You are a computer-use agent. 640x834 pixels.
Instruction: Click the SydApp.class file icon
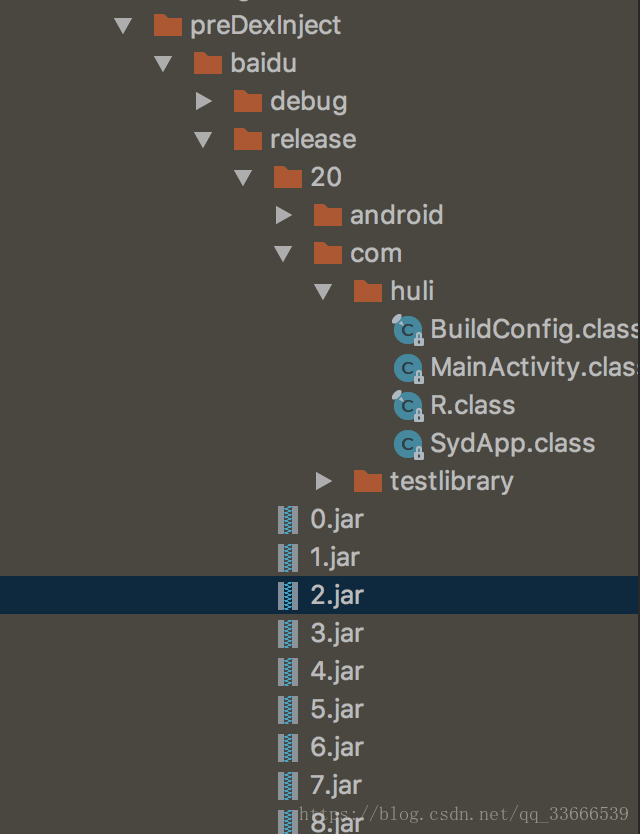[408, 444]
